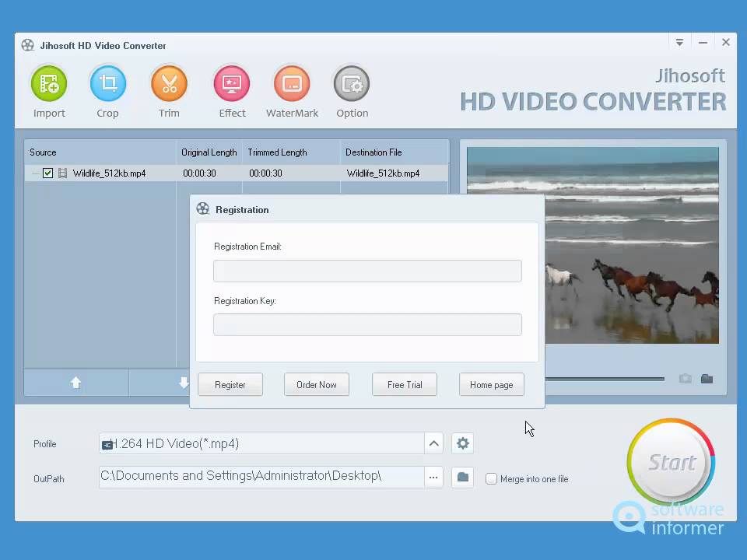
Task: Enable Merge into one file
Action: click(491, 478)
